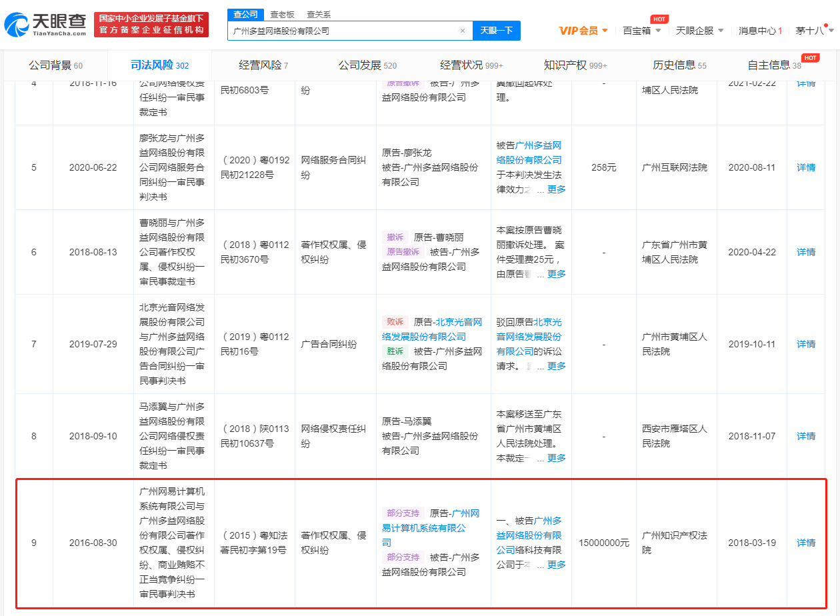This screenshot has width=840, height=616.
Task: Select the 258元 amount cell
Action: click(x=604, y=167)
